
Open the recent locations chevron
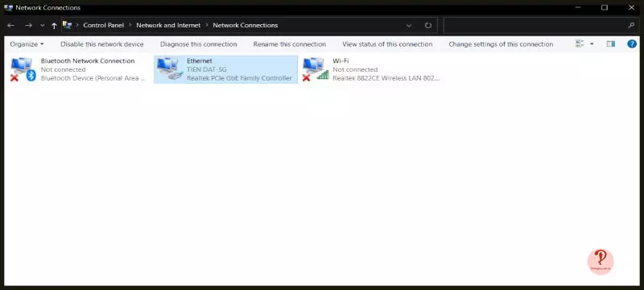43,26
